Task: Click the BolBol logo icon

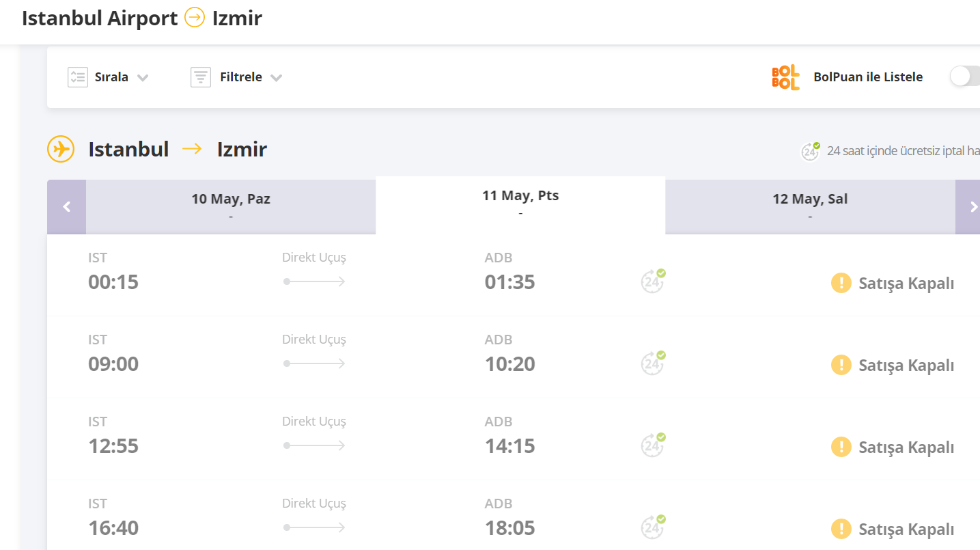Action: click(x=785, y=77)
